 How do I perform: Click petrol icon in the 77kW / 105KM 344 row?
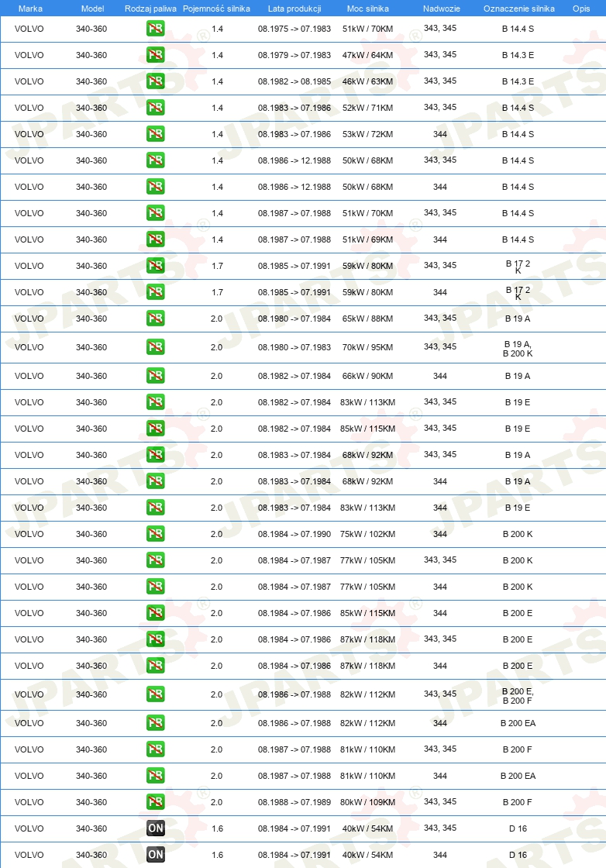(x=156, y=587)
